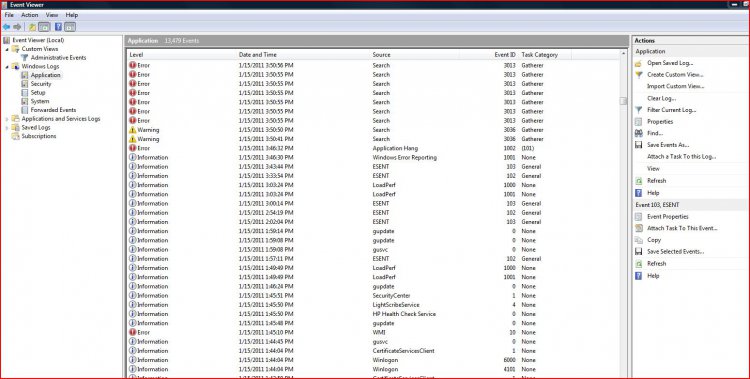Click the event list vertical scrollbar thumb

(x=623, y=100)
